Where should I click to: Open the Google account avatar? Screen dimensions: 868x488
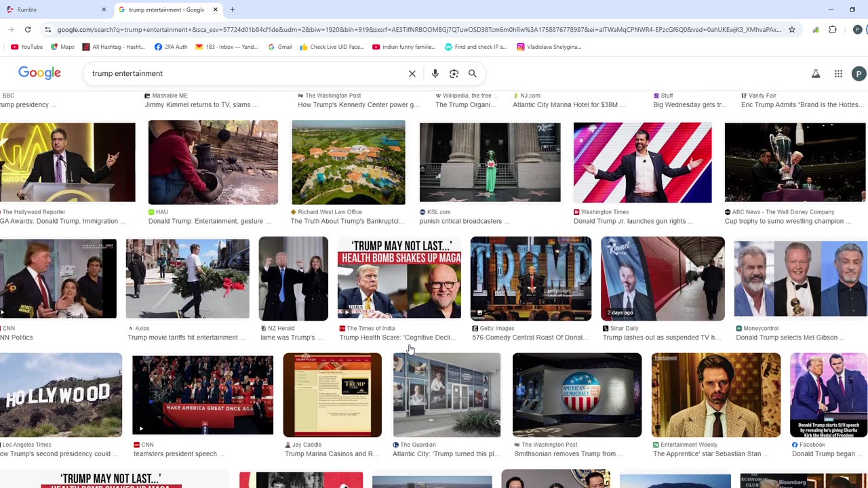pos(859,73)
